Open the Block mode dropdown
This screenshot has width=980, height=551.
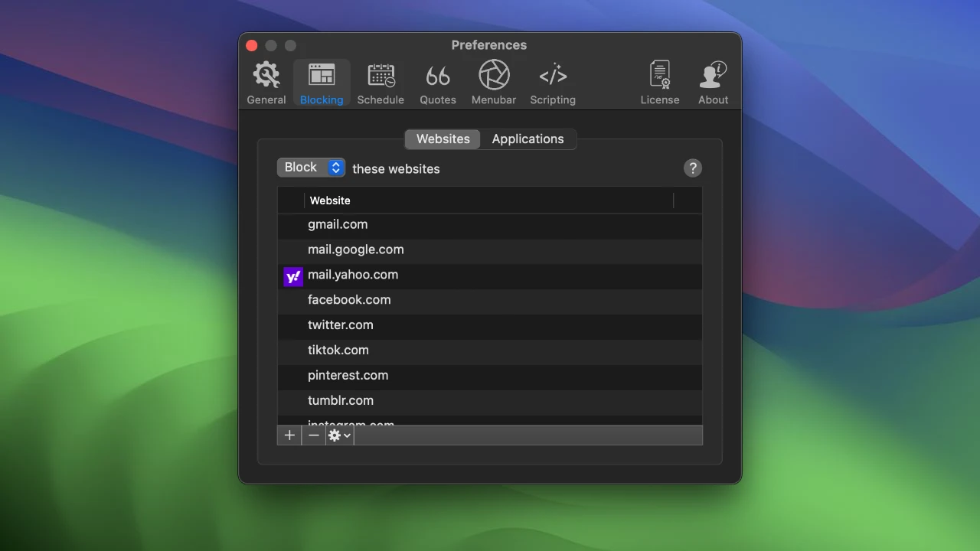click(311, 168)
